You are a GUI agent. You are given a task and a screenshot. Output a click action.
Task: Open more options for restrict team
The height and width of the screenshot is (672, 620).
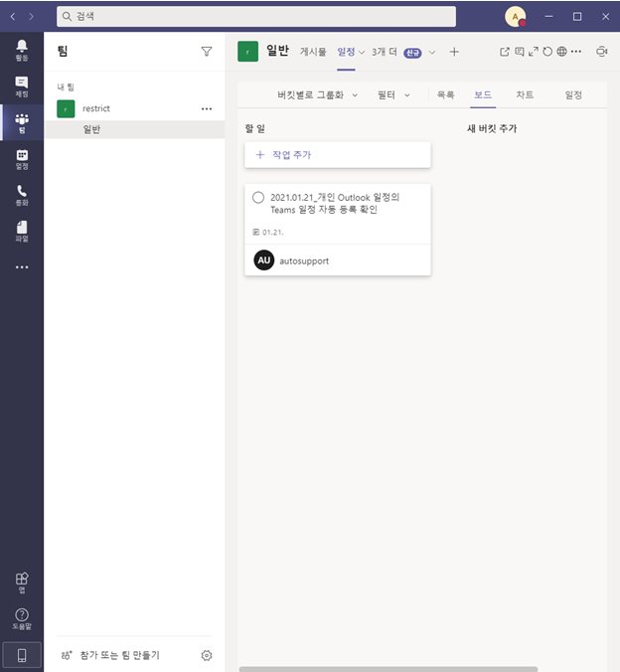tap(207, 109)
